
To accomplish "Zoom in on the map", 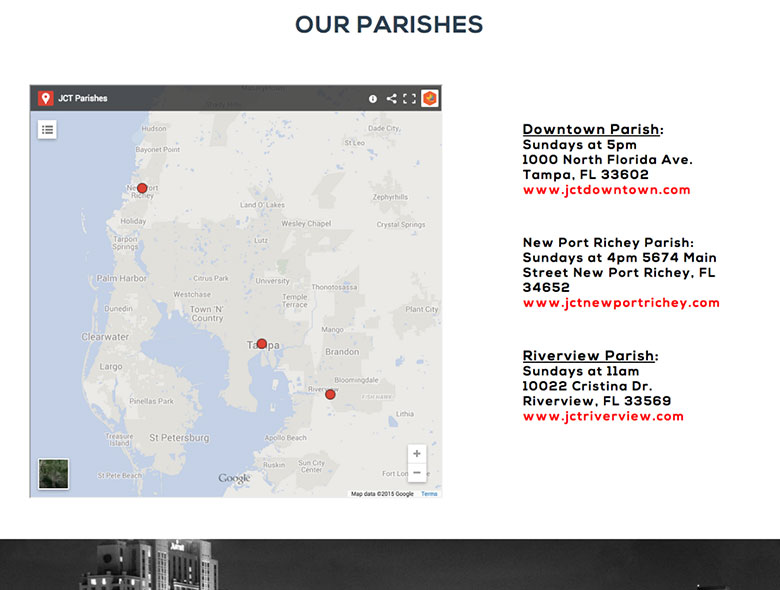I will [x=417, y=454].
